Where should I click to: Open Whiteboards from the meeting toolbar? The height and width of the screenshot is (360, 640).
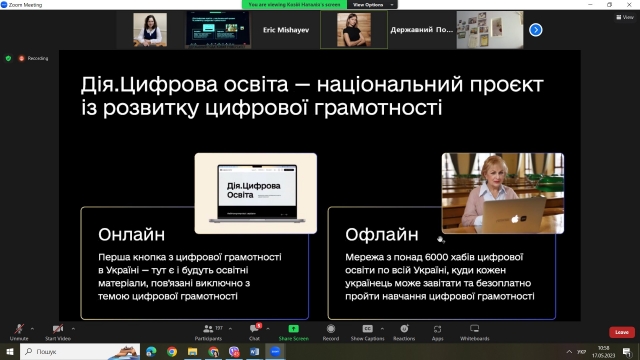click(474, 332)
